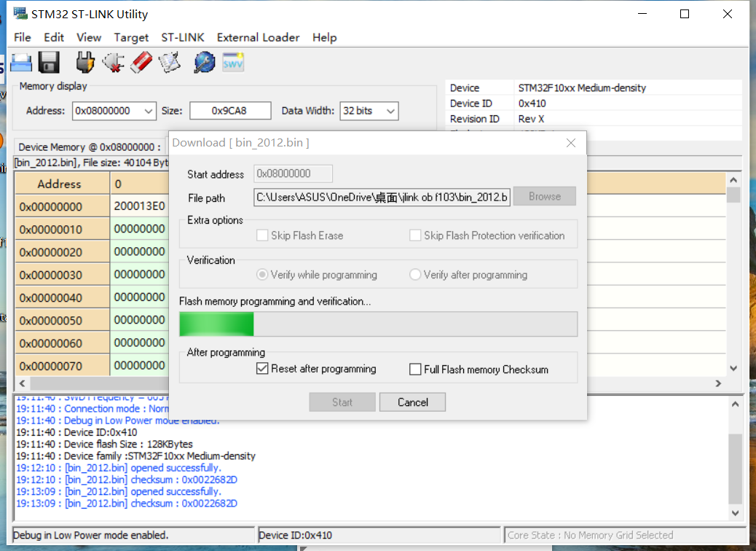Click memory grid scroll down arrow
Screen dimensions: 756x551
(733, 369)
